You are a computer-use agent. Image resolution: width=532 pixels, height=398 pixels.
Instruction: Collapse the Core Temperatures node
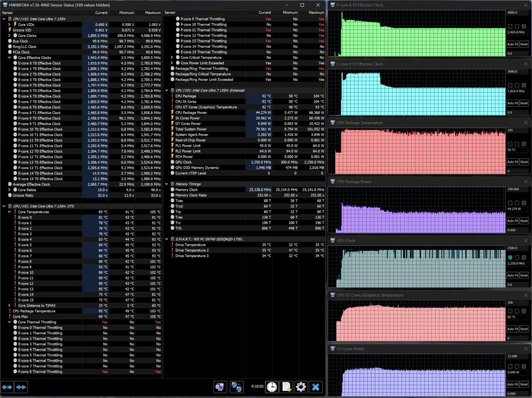9,212
